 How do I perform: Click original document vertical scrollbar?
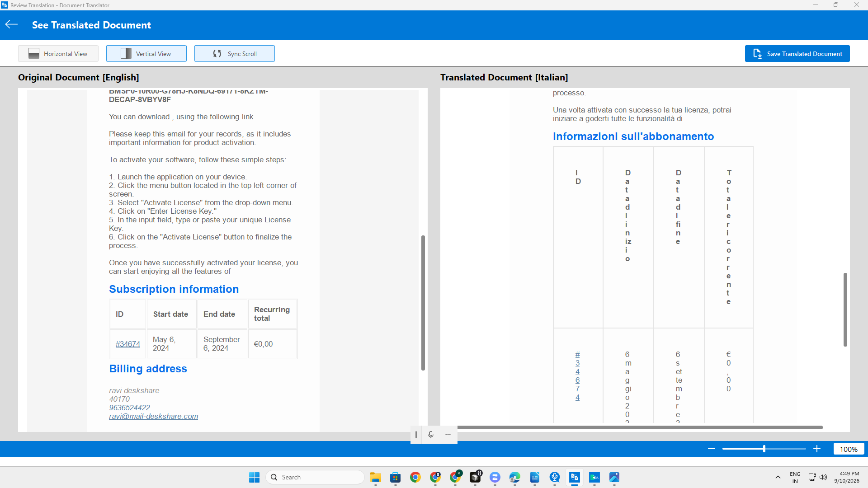[x=423, y=303]
